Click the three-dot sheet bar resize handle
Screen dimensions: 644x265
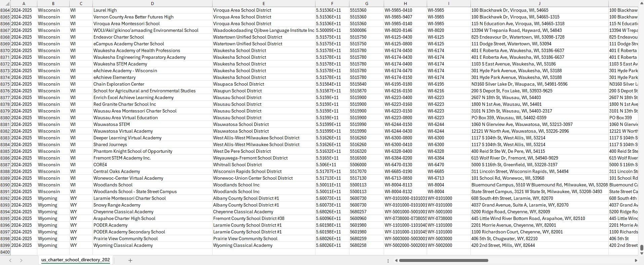[388, 261]
